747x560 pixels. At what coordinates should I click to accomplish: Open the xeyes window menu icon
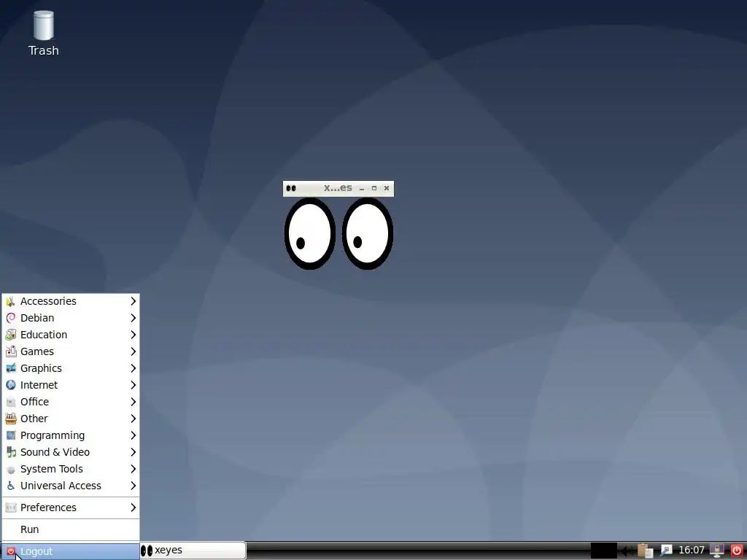291,188
